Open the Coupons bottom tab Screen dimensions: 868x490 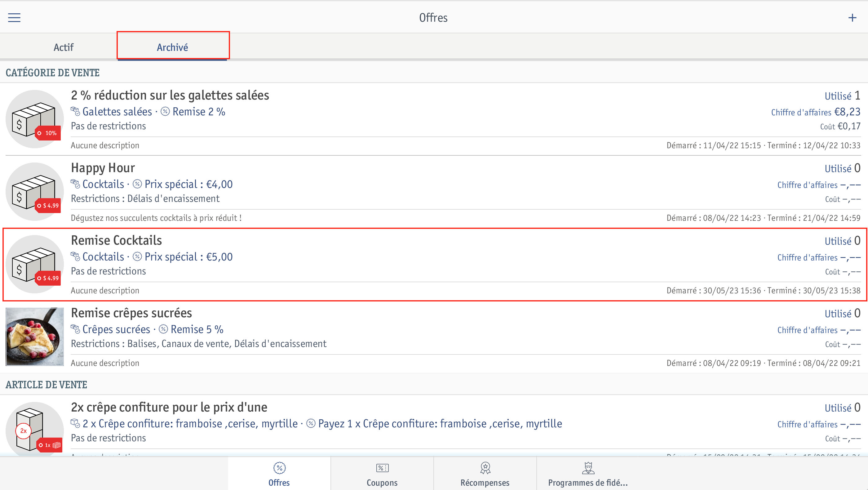(382, 474)
